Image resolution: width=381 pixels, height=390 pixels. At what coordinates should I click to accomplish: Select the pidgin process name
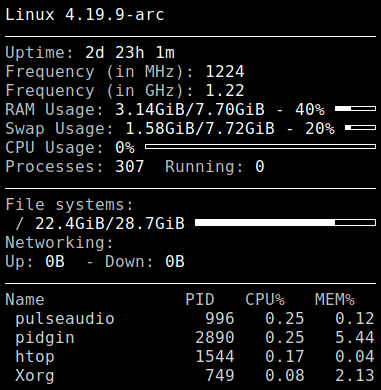point(45,338)
